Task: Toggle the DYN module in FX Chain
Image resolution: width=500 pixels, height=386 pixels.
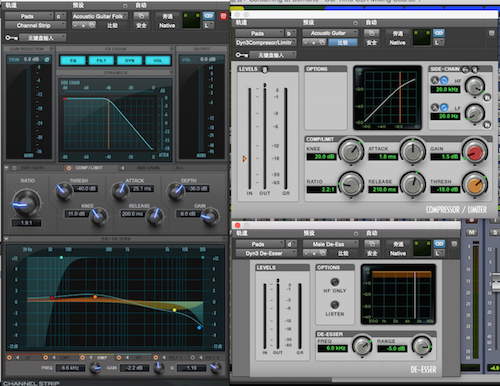Action: point(130,60)
